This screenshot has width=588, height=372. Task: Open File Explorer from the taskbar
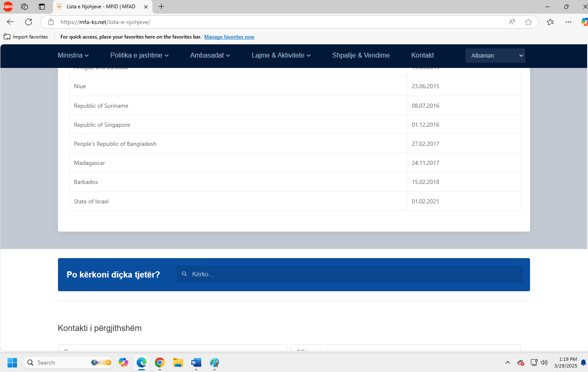(178, 363)
